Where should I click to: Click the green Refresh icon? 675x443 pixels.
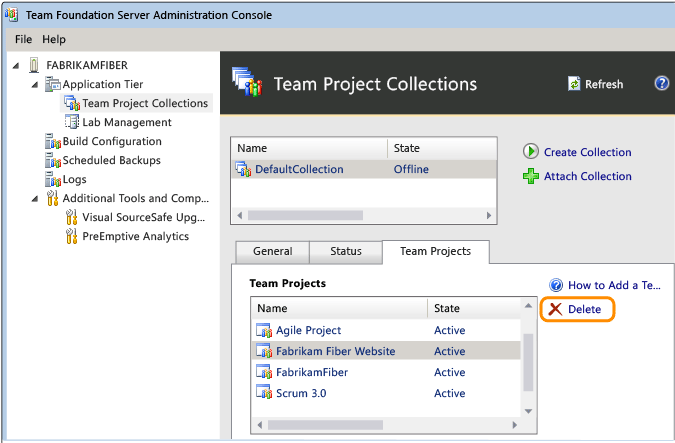pyautogui.click(x=574, y=84)
